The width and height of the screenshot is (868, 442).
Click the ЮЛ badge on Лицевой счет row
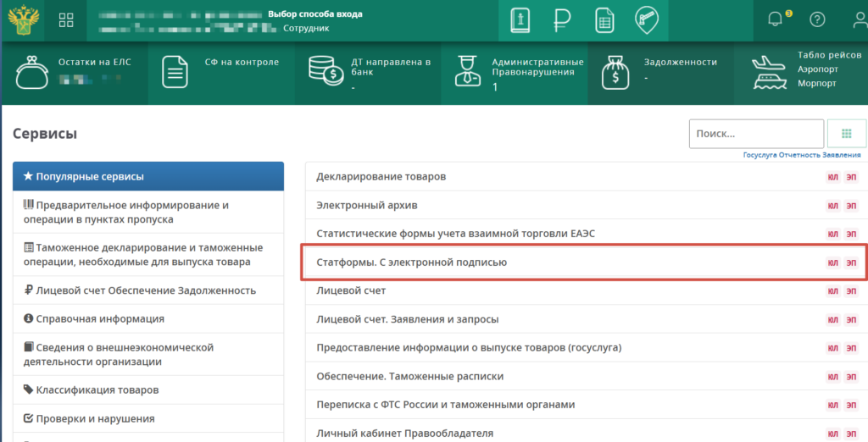pos(832,291)
